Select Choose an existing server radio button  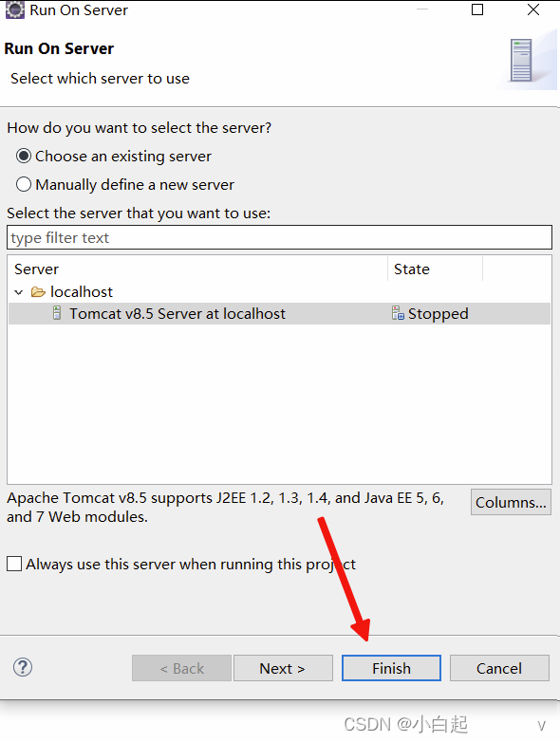(x=24, y=157)
